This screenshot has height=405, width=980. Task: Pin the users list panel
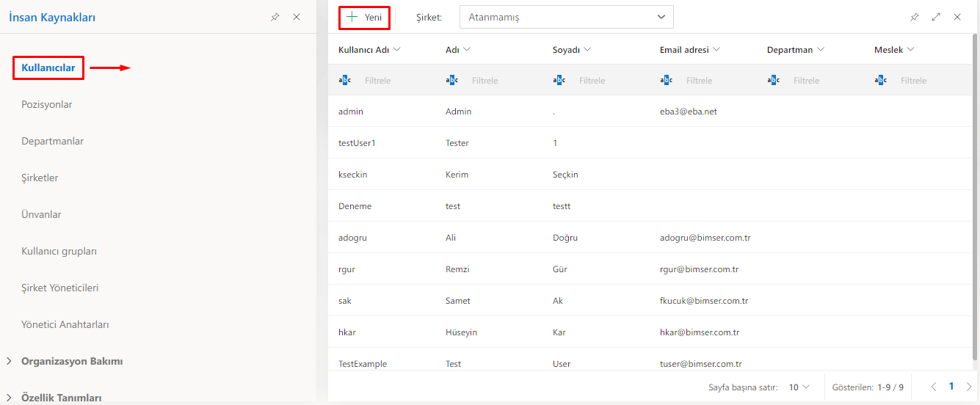pos(914,17)
